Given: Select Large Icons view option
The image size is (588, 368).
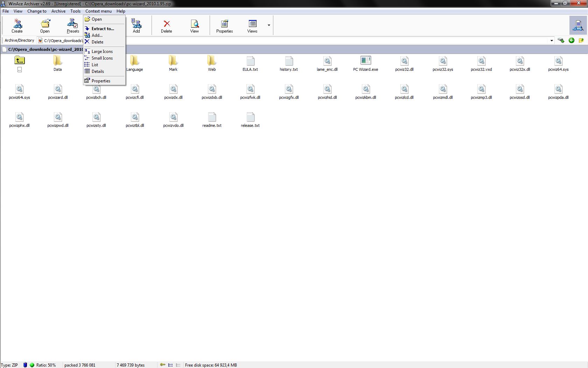Looking at the screenshot, I should 104,52.
